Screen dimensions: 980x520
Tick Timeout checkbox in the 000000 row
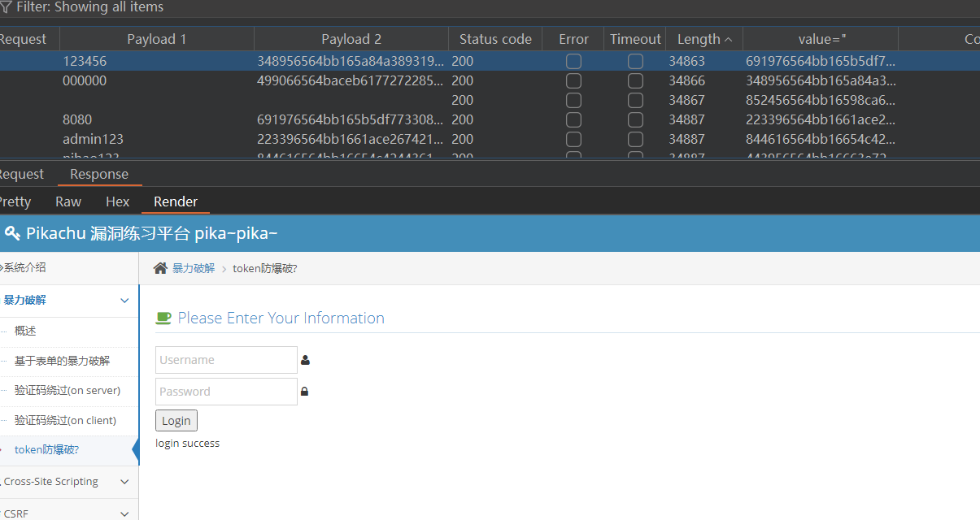[635, 80]
